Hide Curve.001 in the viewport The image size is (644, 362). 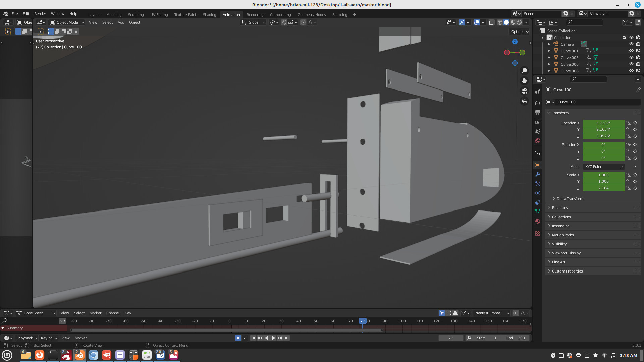631,51
